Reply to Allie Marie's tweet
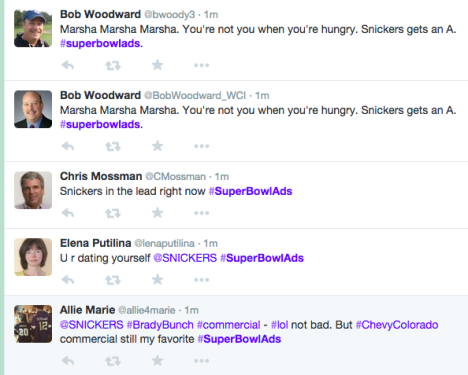 point(68,361)
